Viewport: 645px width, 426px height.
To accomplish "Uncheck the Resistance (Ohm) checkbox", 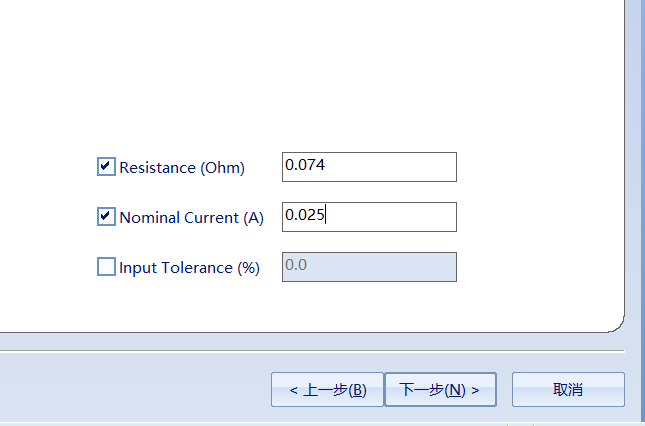I will (x=106, y=167).
